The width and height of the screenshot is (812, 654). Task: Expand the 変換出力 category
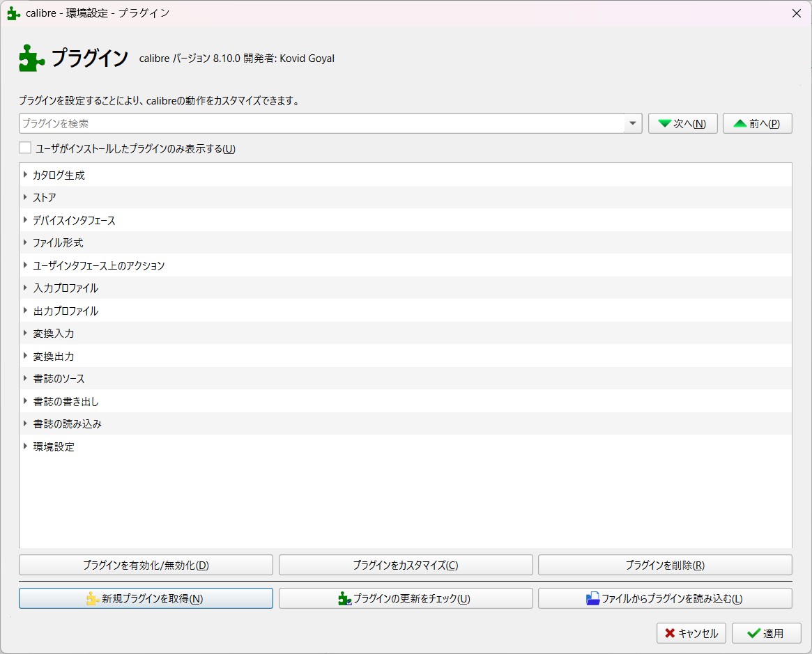tap(25, 356)
